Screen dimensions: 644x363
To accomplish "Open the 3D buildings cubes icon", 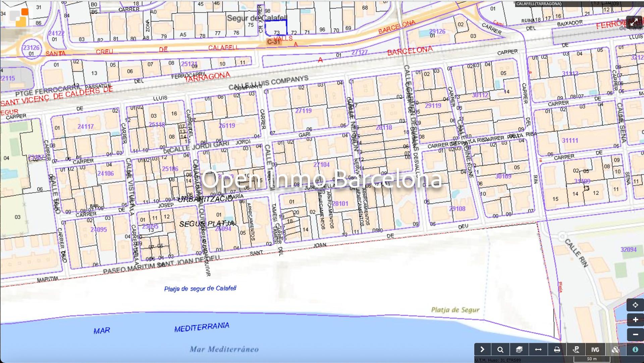I will tap(615, 350).
